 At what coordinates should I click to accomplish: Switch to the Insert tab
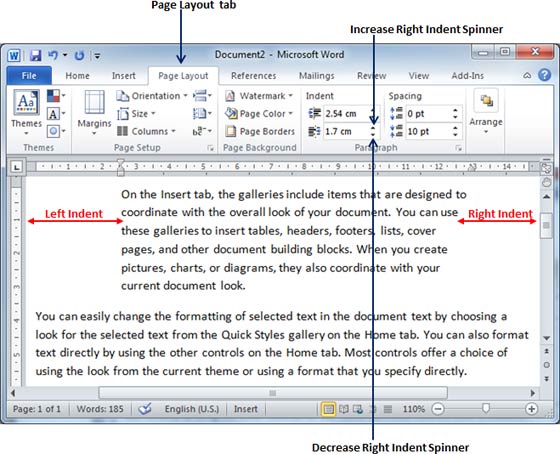tap(124, 76)
